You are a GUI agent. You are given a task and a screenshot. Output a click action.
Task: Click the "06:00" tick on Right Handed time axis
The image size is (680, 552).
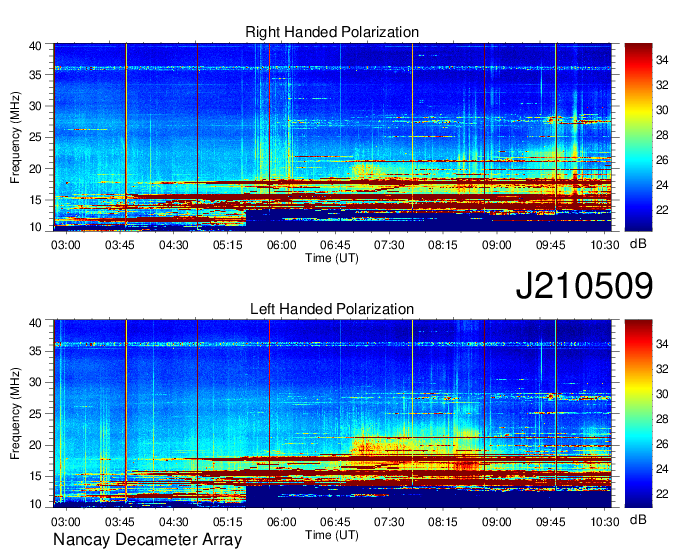[281, 245]
